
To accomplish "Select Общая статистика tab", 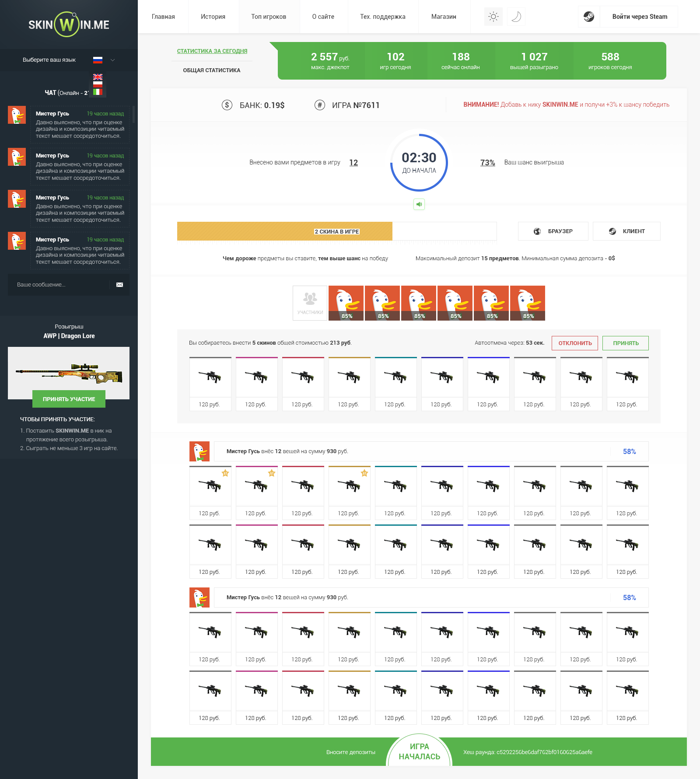I will [x=212, y=70].
